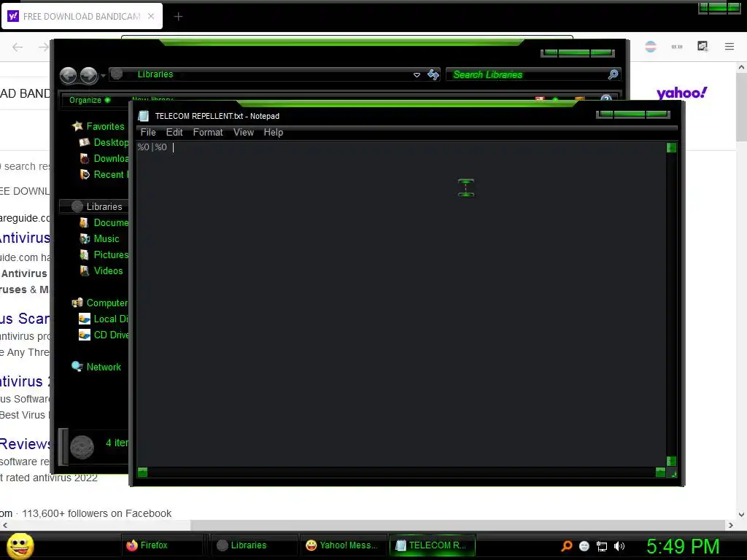Switch to Firefox taskbar button

pyautogui.click(x=162, y=545)
